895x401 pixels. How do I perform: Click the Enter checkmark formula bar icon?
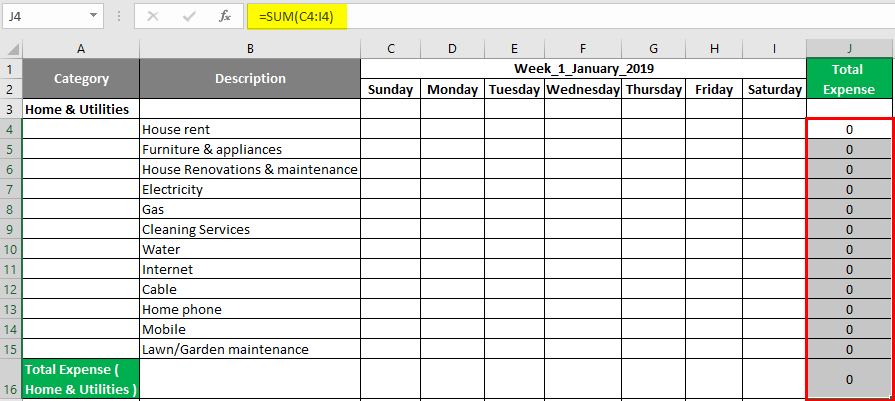tap(189, 16)
